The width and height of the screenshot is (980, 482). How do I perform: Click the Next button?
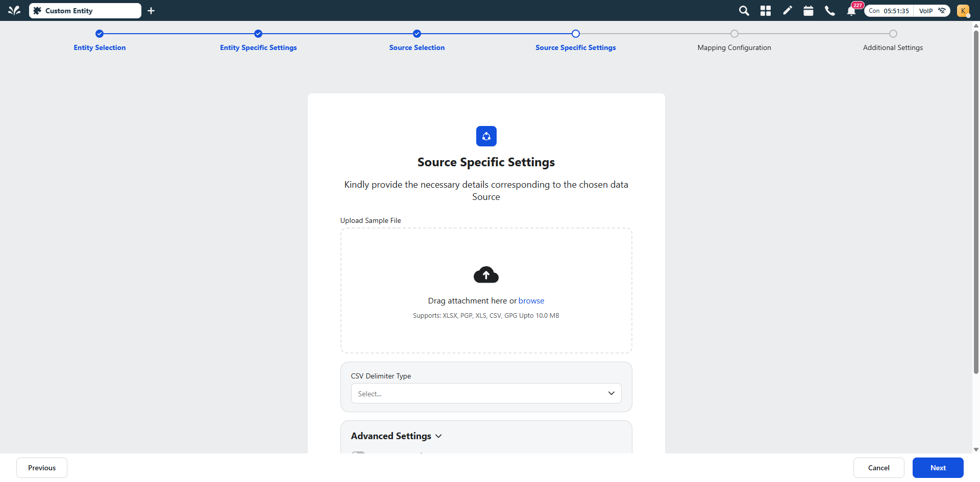pyautogui.click(x=938, y=468)
